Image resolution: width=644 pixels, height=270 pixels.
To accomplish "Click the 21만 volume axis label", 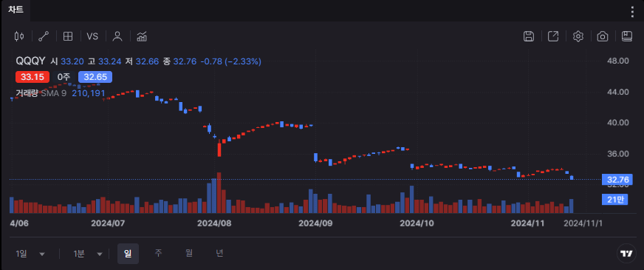I will 615,200.
